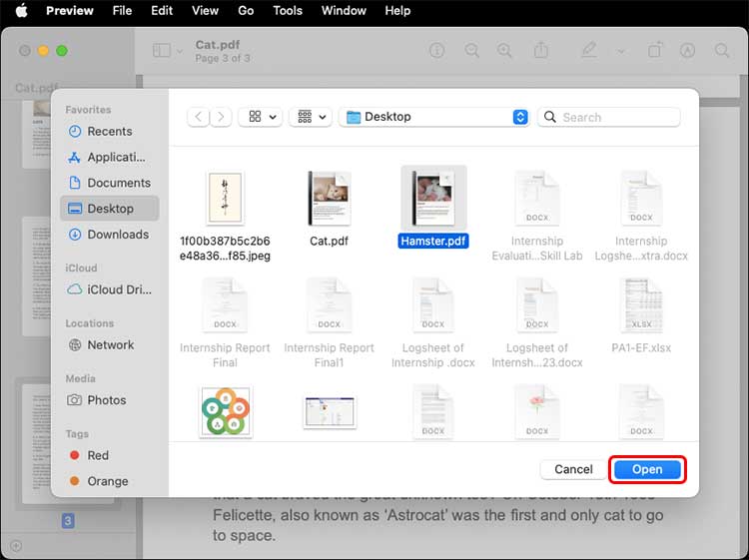Click the Cat.pdf filename label

[x=330, y=242]
